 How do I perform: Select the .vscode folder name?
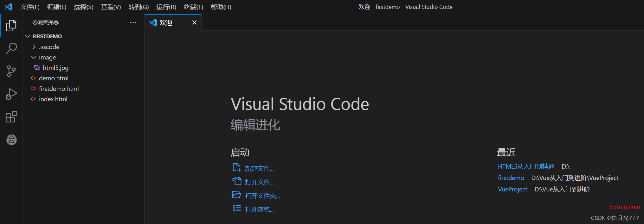(x=49, y=47)
